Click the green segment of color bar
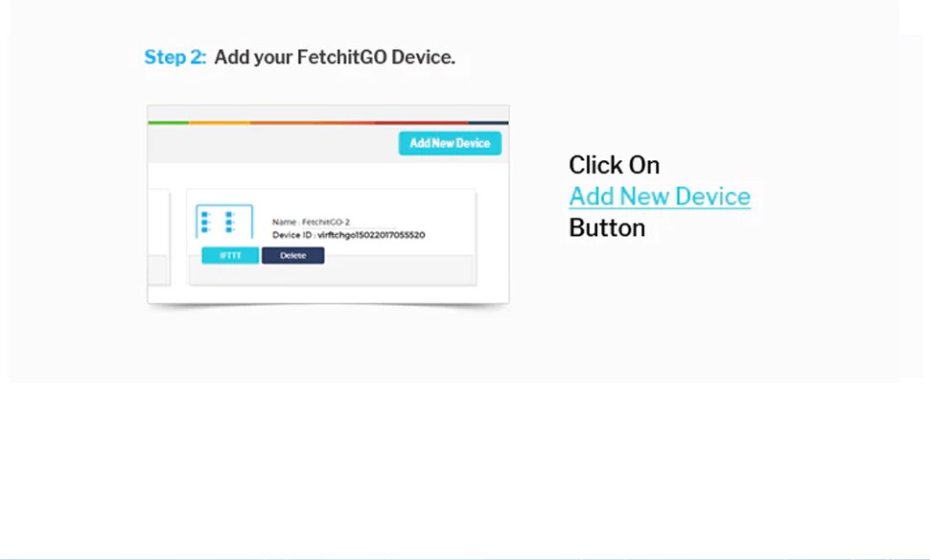Screen dimensions: 930x560 tap(169, 123)
